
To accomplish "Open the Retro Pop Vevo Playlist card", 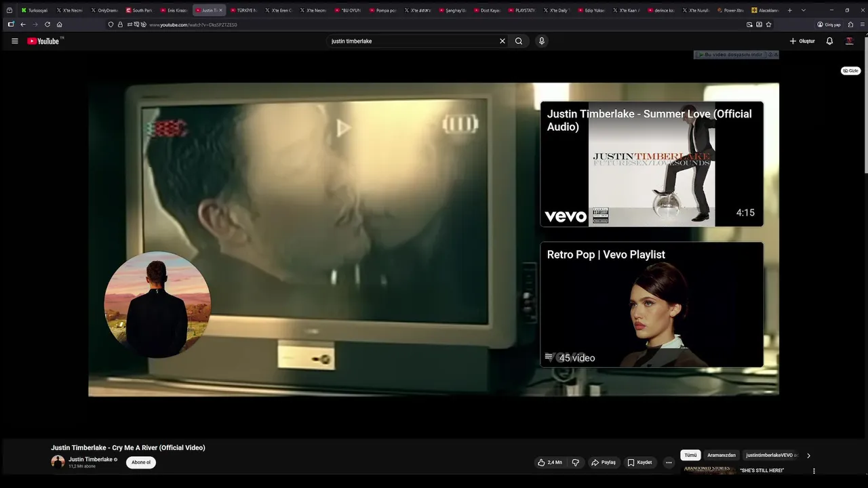I will pyautogui.click(x=652, y=305).
